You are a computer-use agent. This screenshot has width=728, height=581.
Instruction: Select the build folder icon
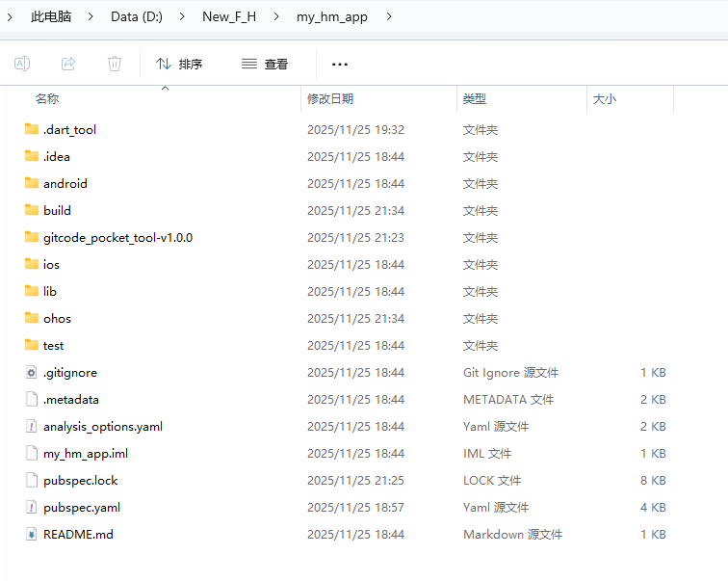click(x=32, y=209)
